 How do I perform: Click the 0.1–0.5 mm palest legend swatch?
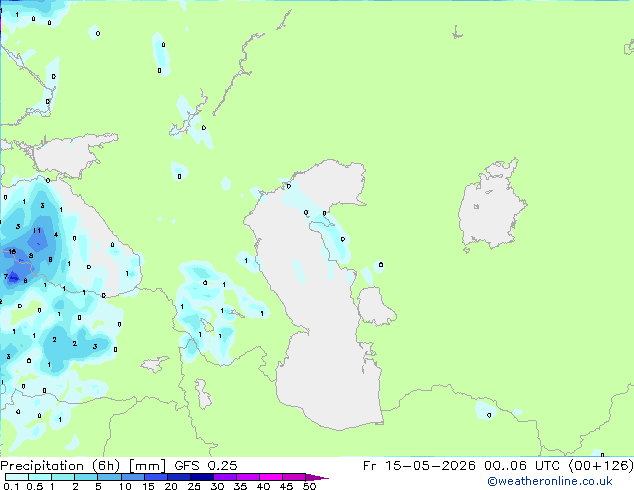17,477
